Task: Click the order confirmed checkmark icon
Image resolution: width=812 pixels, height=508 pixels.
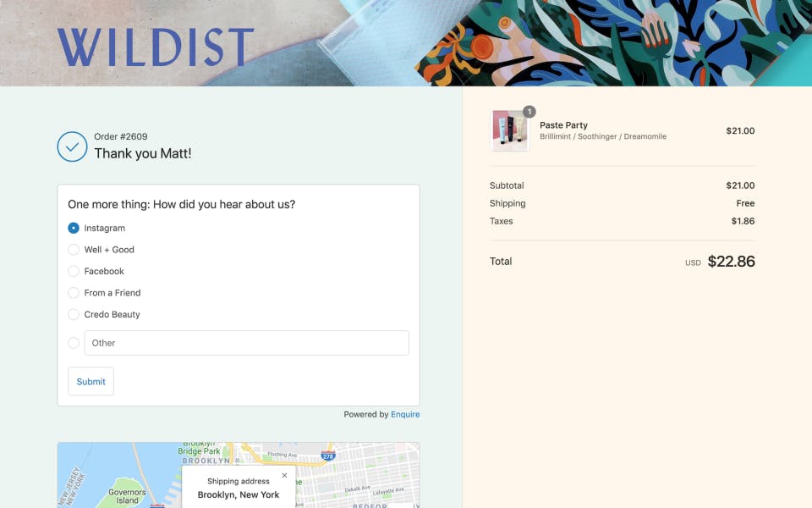Action: point(72,146)
